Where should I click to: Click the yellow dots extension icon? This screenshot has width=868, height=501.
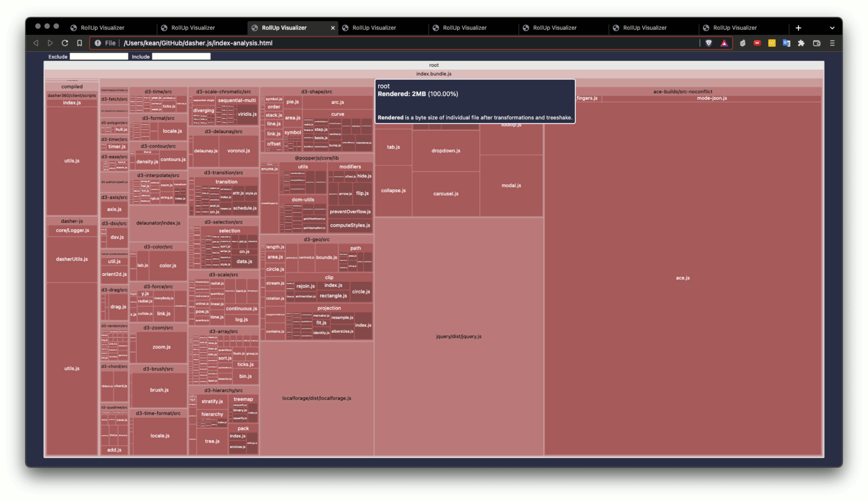pyautogui.click(x=772, y=43)
